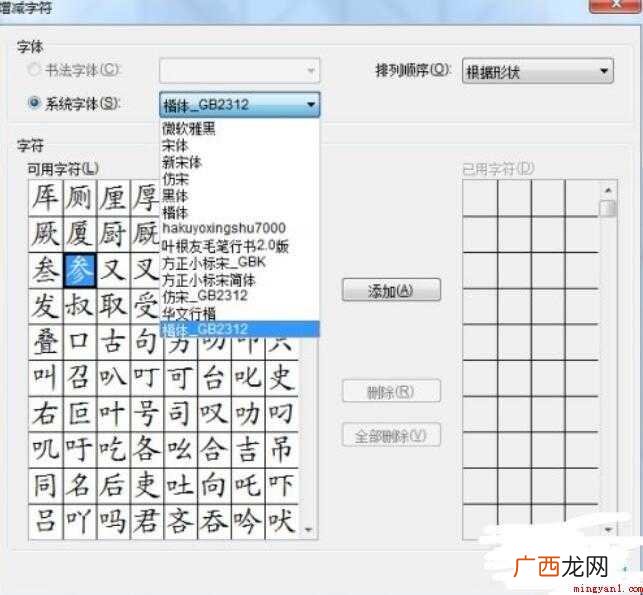Select the character 古 in available grid
Viewport: 643px width, 595px height.
click(x=114, y=343)
